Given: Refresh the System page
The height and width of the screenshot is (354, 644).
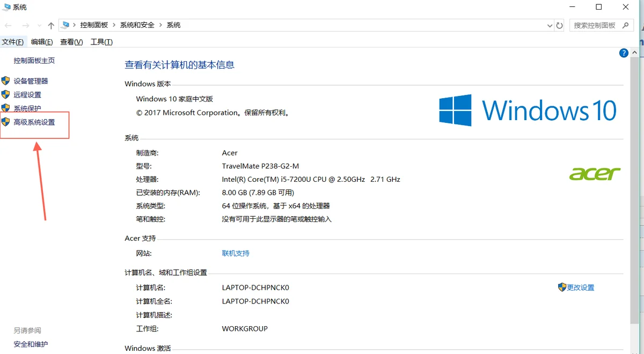Looking at the screenshot, I should (560, 25).
